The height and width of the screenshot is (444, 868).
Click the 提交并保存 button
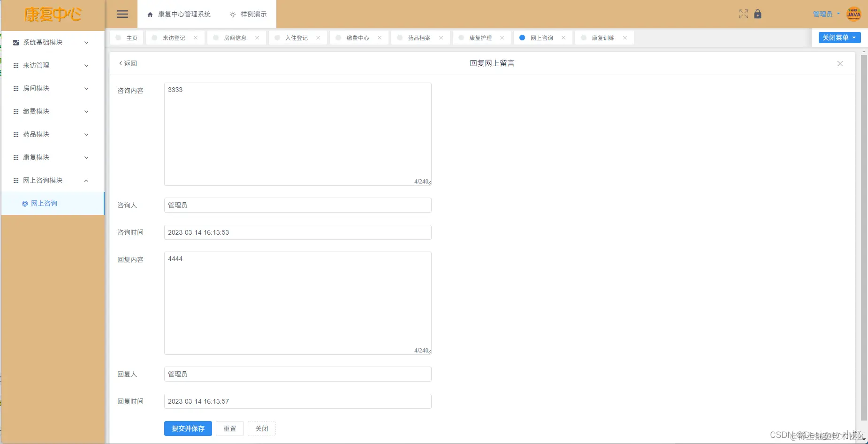(x=188, y=429)
